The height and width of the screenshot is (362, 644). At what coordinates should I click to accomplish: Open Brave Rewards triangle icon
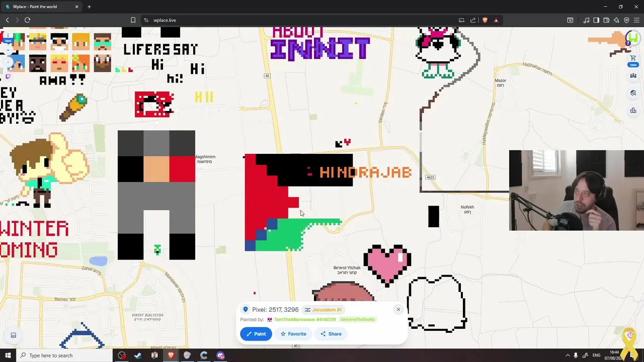(496, 20)
